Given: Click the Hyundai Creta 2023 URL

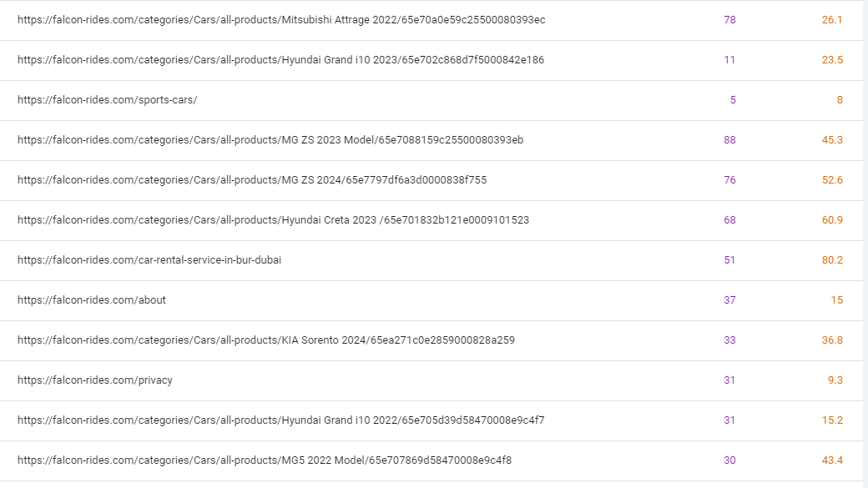Looking at the screenshot, I should (x=273, y=220).
